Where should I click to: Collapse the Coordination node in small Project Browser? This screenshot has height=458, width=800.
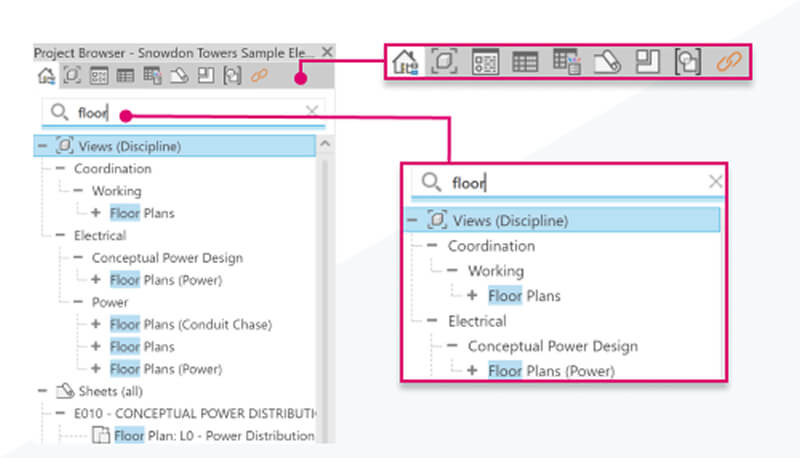click(x=60, y=168)
